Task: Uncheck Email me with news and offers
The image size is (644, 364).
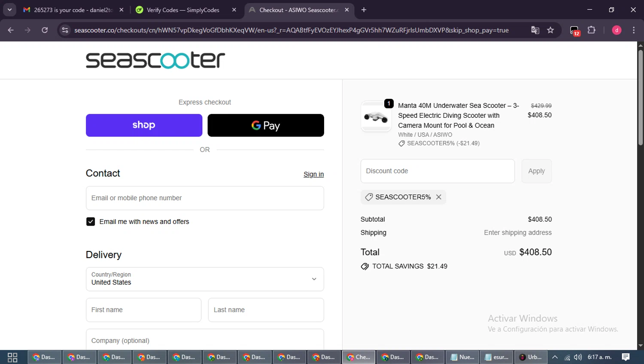Action: 91,221
